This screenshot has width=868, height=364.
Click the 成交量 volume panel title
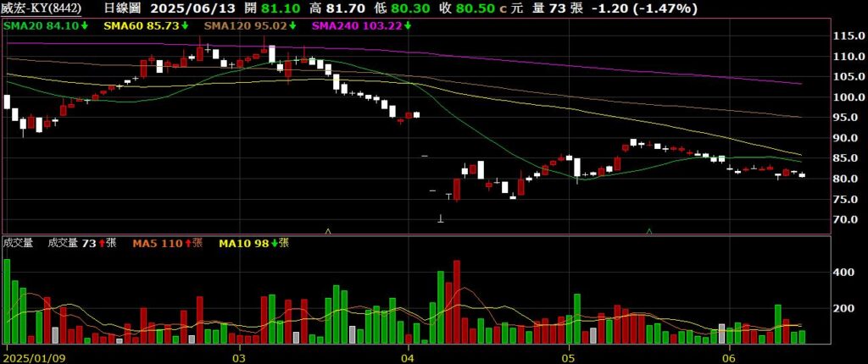[x=19, y=242]
